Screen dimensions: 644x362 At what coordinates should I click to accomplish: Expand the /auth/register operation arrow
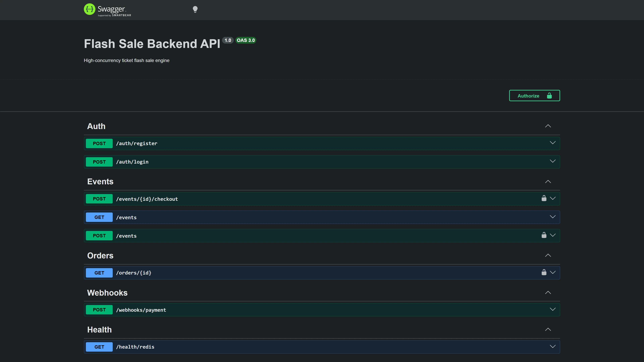point(553,143)
